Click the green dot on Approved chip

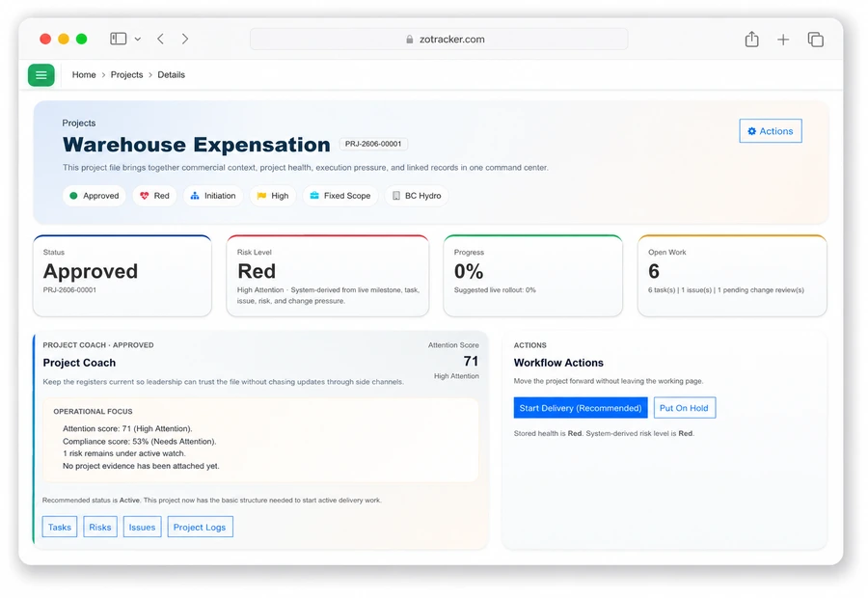pyautogui.click(x=73, y=196)
